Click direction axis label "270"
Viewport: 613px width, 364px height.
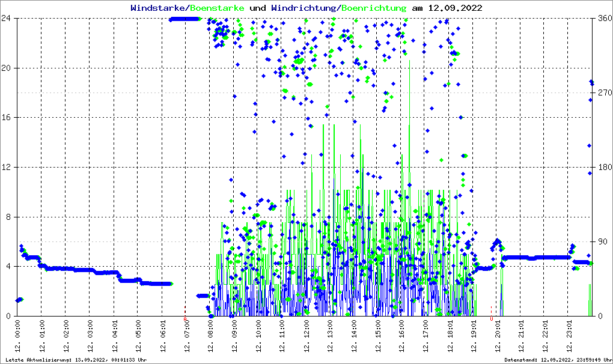point(605,93)
